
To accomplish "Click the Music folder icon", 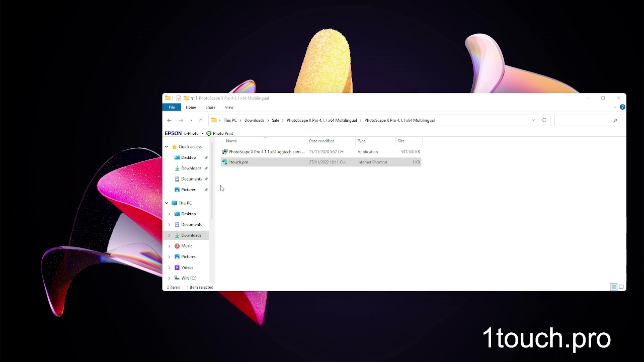I will (177, 246).
